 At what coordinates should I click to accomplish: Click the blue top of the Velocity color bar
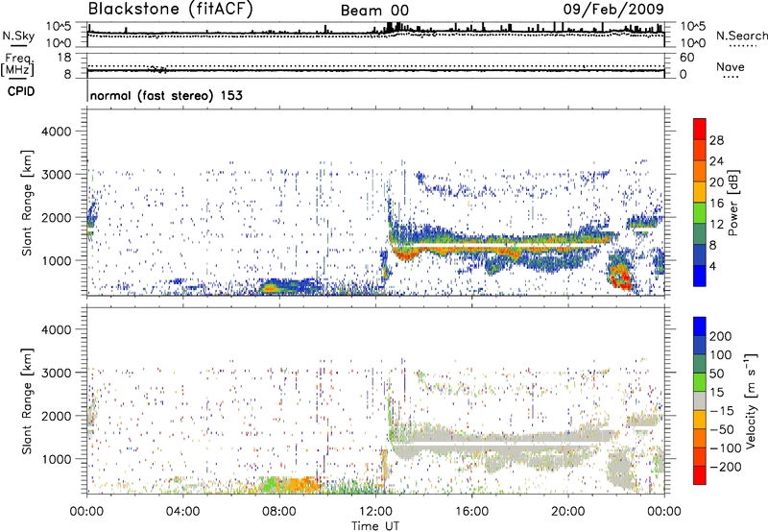coord(700,326)
